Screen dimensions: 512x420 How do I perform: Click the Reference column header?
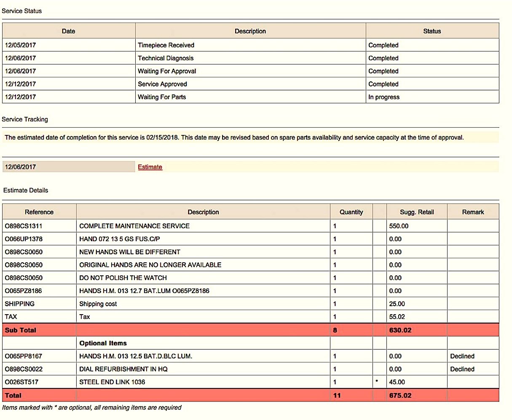[39, 212]
